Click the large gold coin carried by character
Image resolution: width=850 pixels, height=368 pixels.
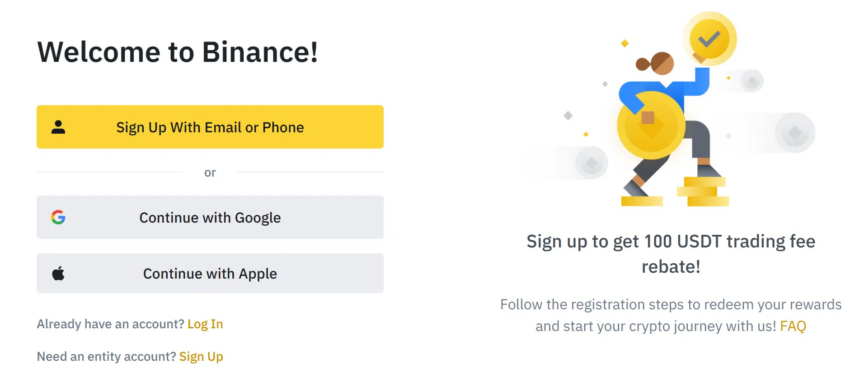click(x=650, y=125)
